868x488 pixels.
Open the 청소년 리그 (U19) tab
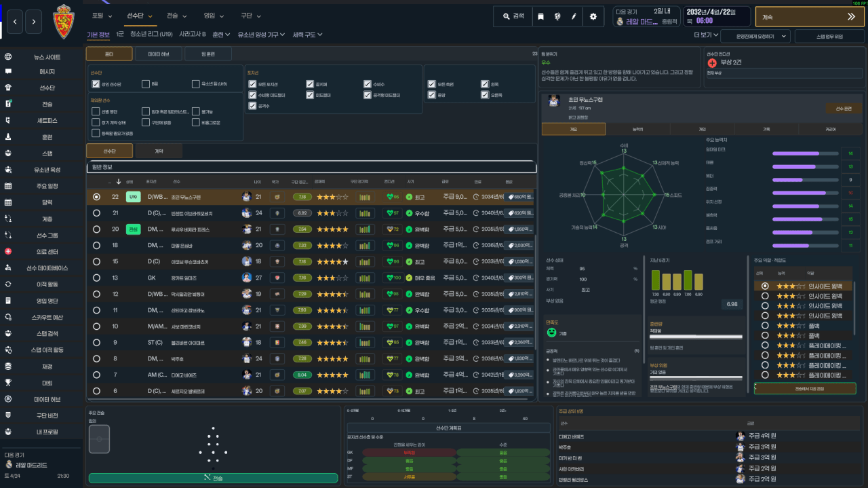point(151,34)
